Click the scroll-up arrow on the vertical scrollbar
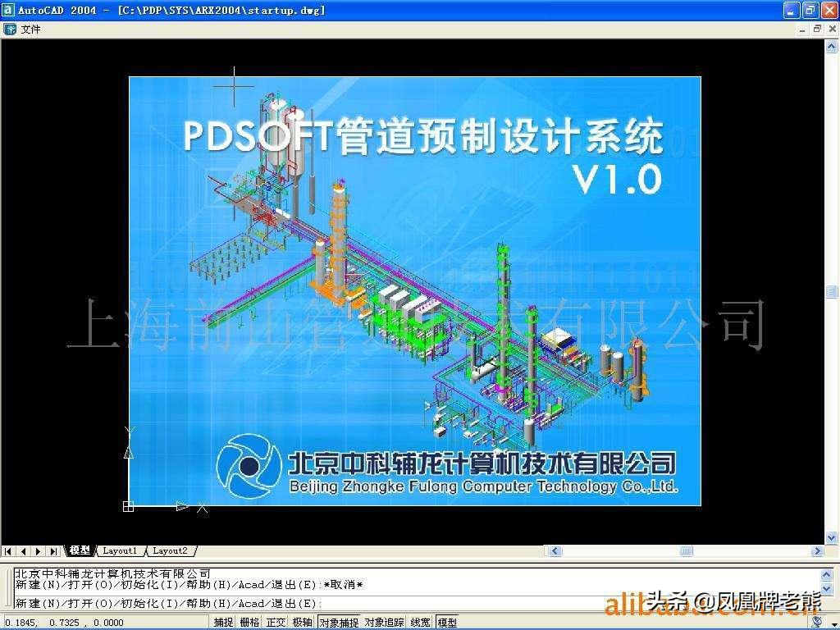Screen dimensions: 840x630 pos(832,45)
